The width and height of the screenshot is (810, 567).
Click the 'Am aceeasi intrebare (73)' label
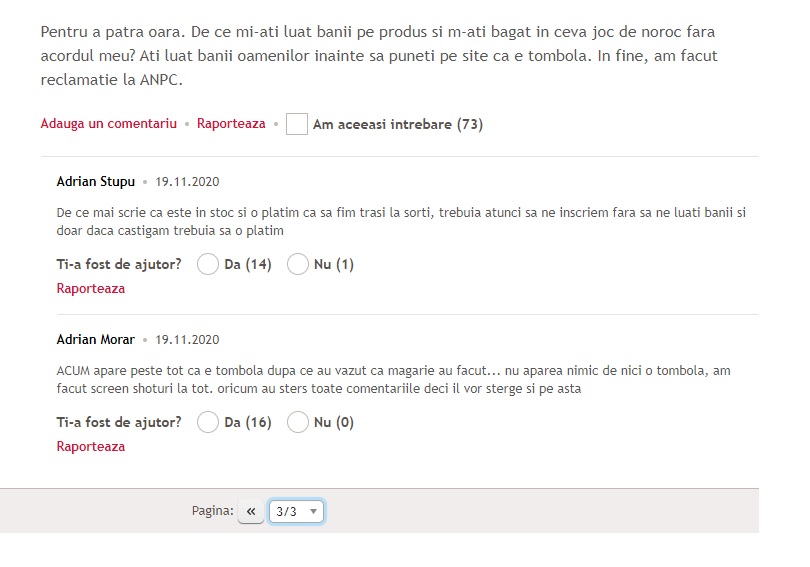pyautogui.click(x=398, y=124)
